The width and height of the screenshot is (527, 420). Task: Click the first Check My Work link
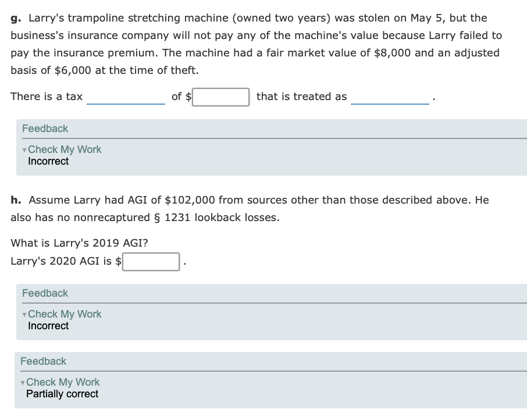(65, 150)
